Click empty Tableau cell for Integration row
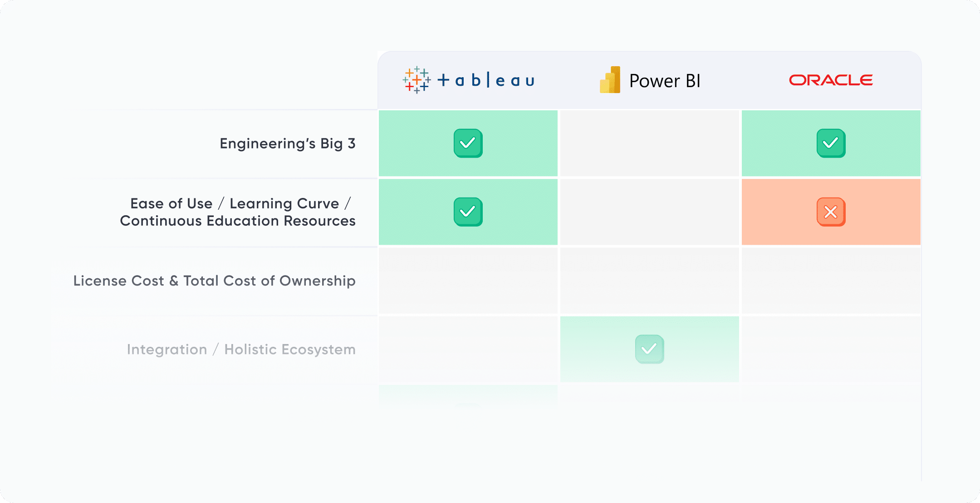The height and width of the screenshot is (503, 980). pos(468,350)
